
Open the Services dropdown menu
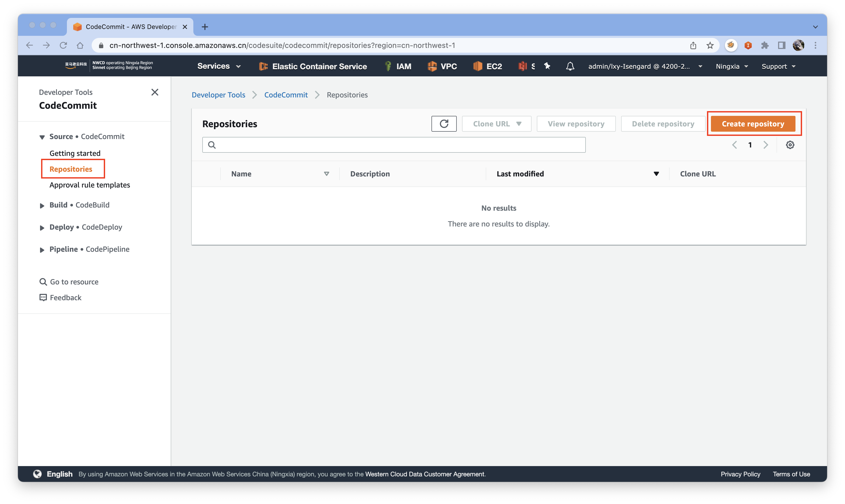point(219,66)
